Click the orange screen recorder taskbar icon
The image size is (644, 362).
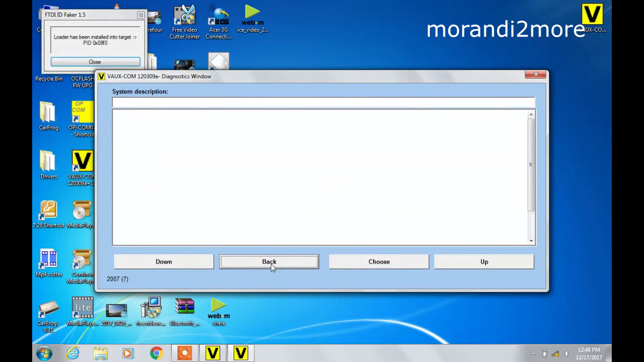[184, 353]
